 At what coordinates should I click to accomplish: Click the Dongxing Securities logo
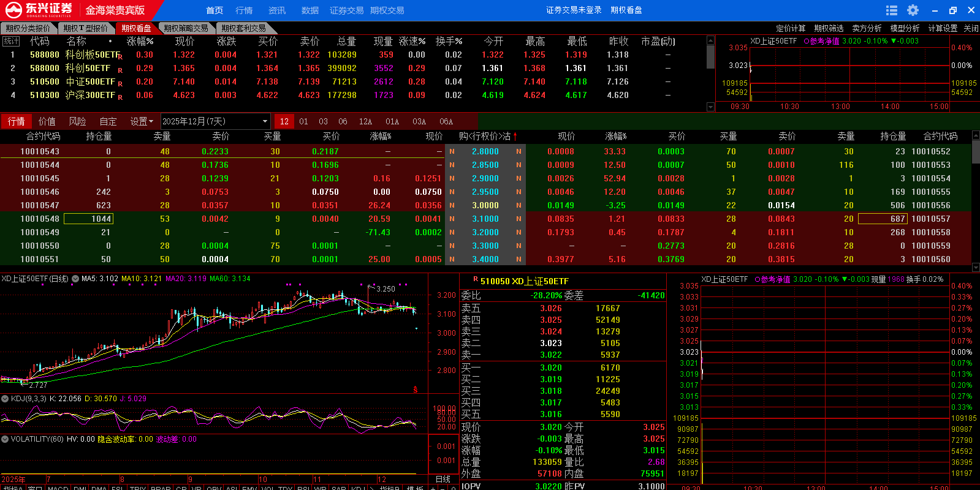[39, 10]
